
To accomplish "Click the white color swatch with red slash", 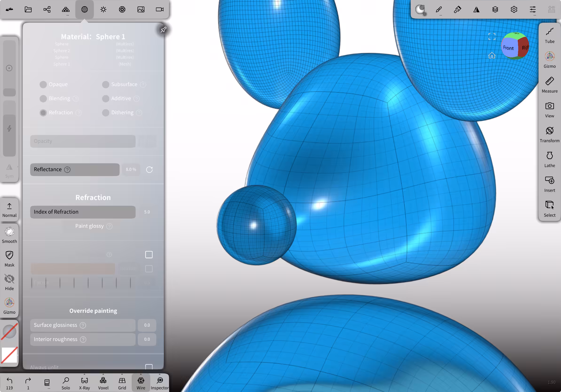I will [x=9, y=355].
